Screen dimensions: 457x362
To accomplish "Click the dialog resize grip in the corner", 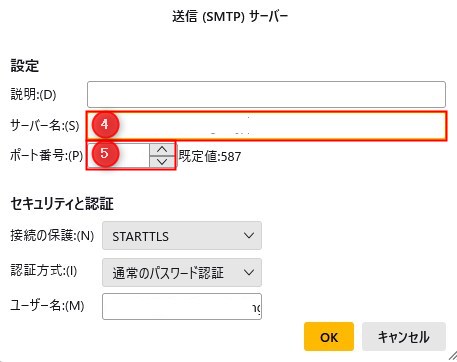I will tap(452, 356).
